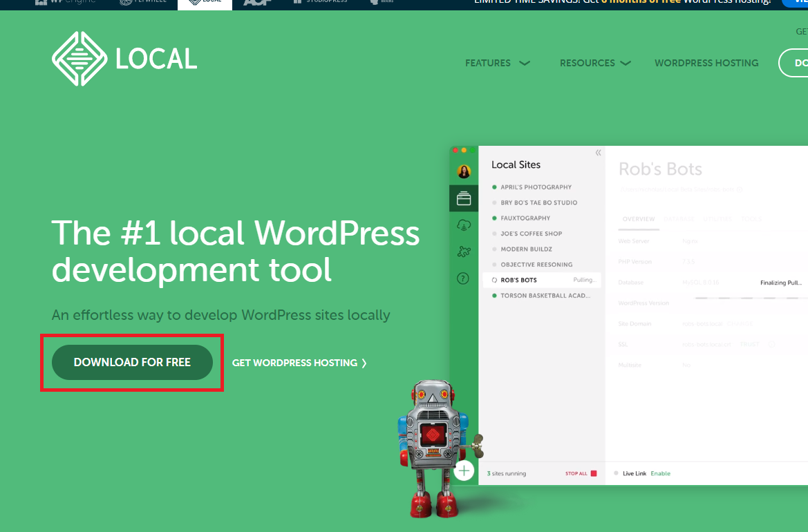Screen dimensions: 808x532
Task: Collapse the Local Sites panel with double chevron
Action: (x=599, y=153)
